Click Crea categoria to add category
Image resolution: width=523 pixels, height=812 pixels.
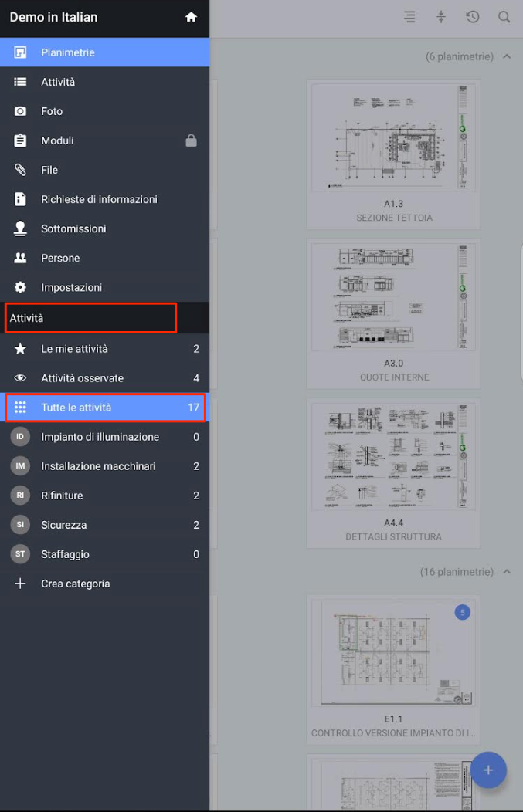[x=75, y=584]
